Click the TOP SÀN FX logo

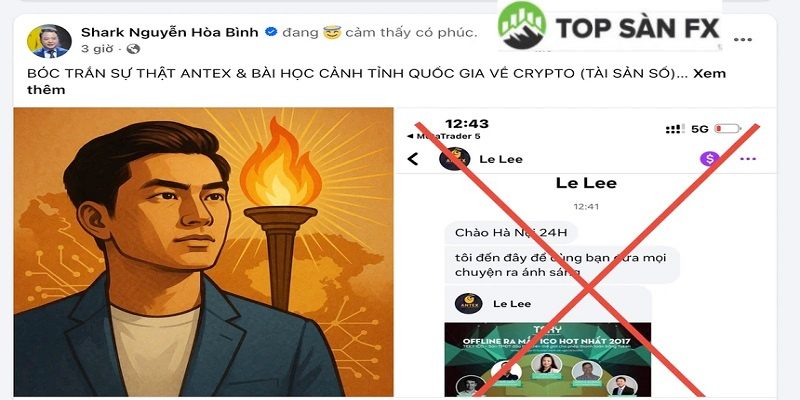(x=610, y=26)
